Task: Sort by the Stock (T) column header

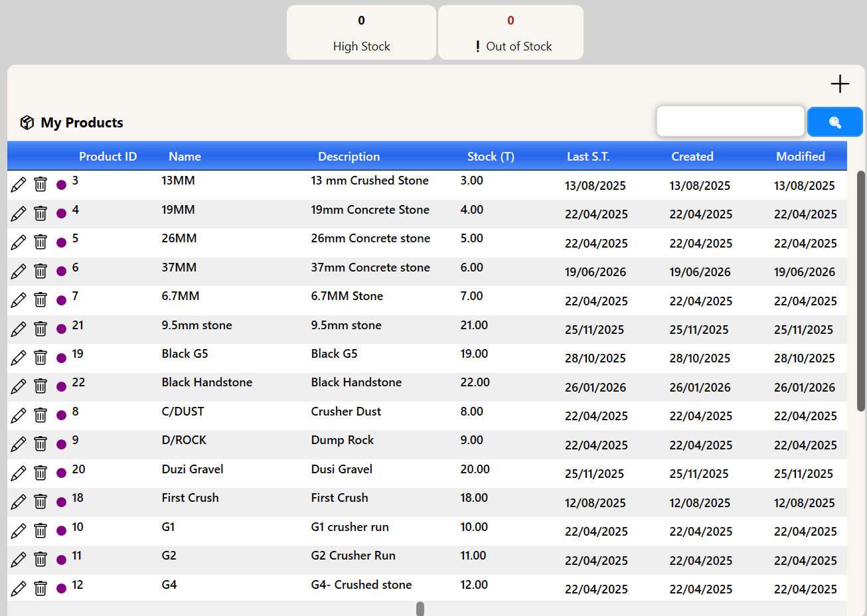Action: tap(491, 157)
